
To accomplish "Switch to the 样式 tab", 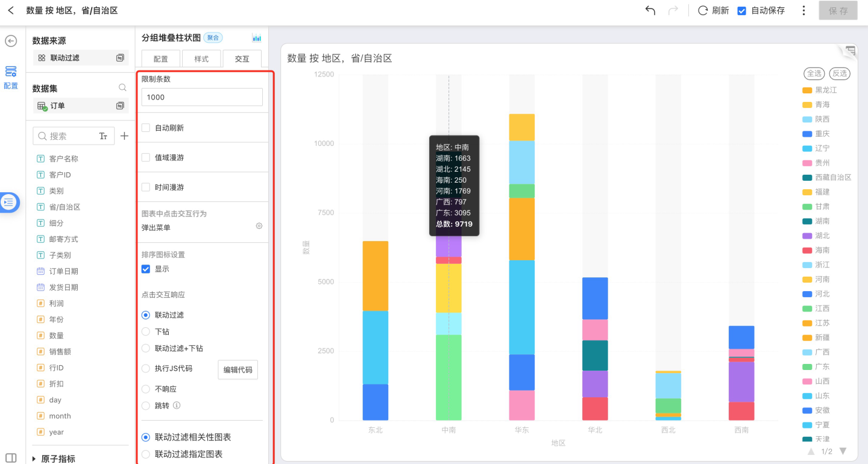I will (x=201, y=59).
